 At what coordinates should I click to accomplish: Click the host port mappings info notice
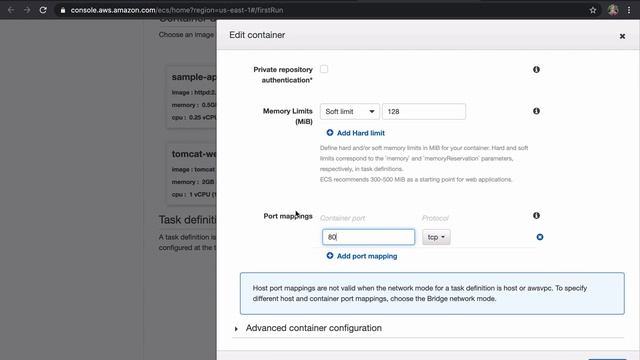tap(432, 293)
